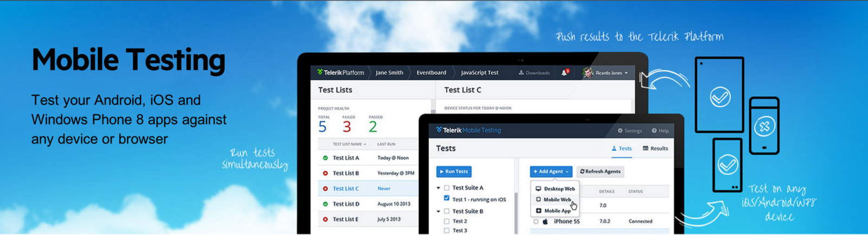This screenshot has width=868, height=235.
Task: Click the 'Connected' status of iPhone 5S
Action: tap(640, 221)
